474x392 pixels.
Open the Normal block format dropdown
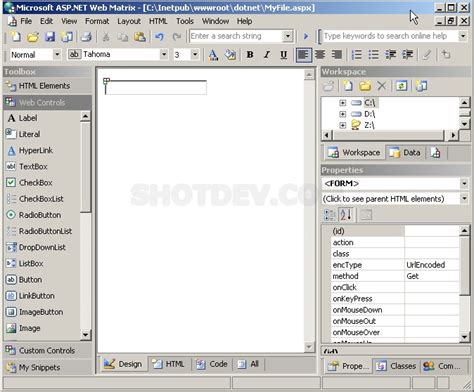click(x=57, y=54)
